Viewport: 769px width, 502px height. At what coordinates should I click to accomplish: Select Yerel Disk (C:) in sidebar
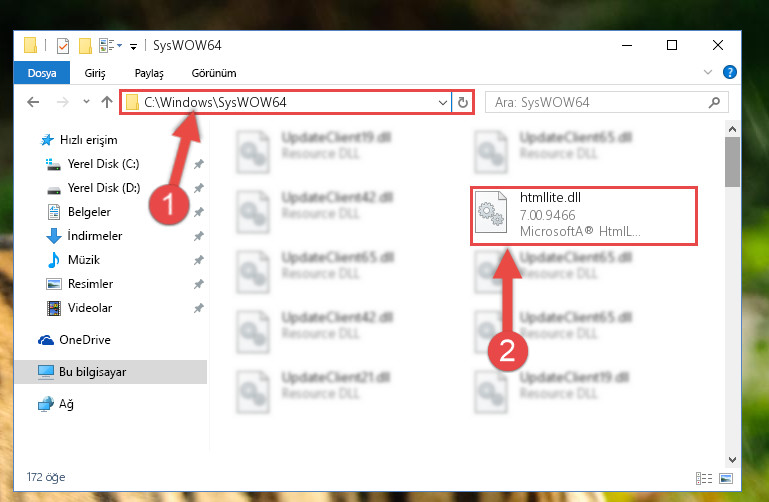(x=103, y=164)
